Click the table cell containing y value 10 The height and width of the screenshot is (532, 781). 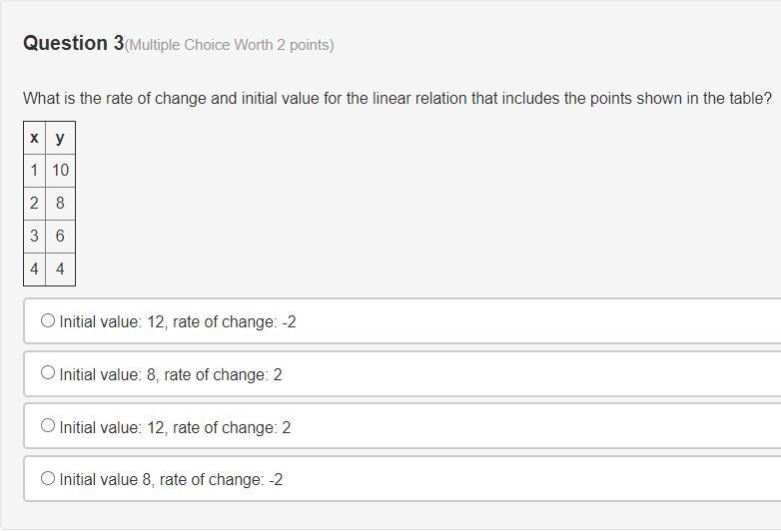point(60,171)
